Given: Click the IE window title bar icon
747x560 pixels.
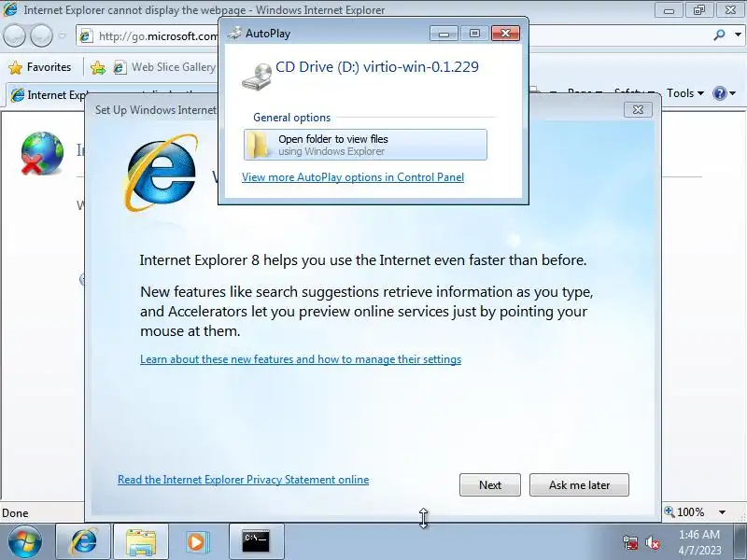Looking at the screenshot, I should pos(10,9).
